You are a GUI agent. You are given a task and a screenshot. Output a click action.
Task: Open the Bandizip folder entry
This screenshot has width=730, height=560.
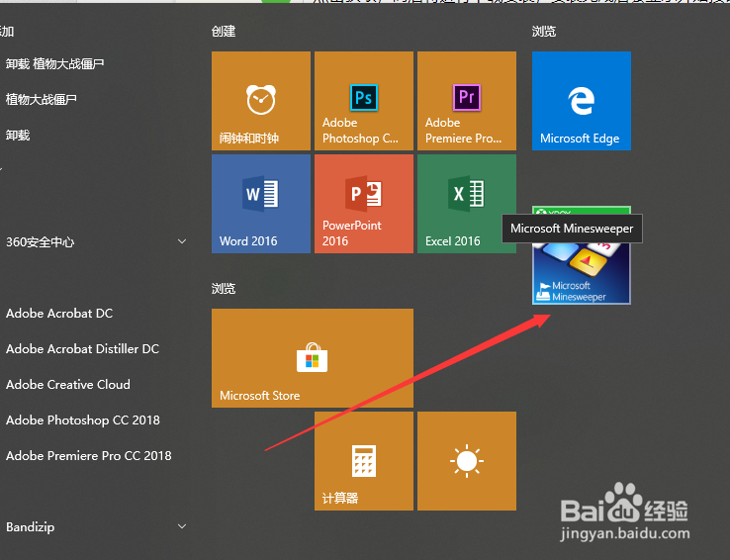coord(31,527)
